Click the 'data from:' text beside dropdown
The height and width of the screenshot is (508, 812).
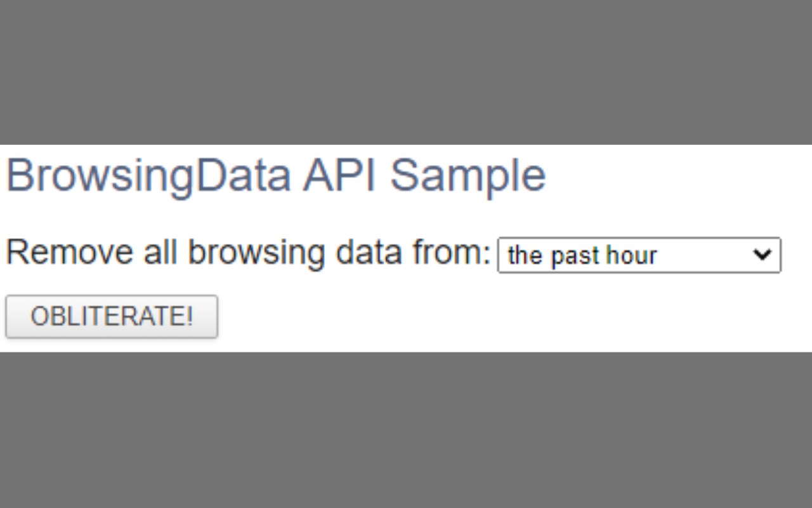tap(414, 252)
